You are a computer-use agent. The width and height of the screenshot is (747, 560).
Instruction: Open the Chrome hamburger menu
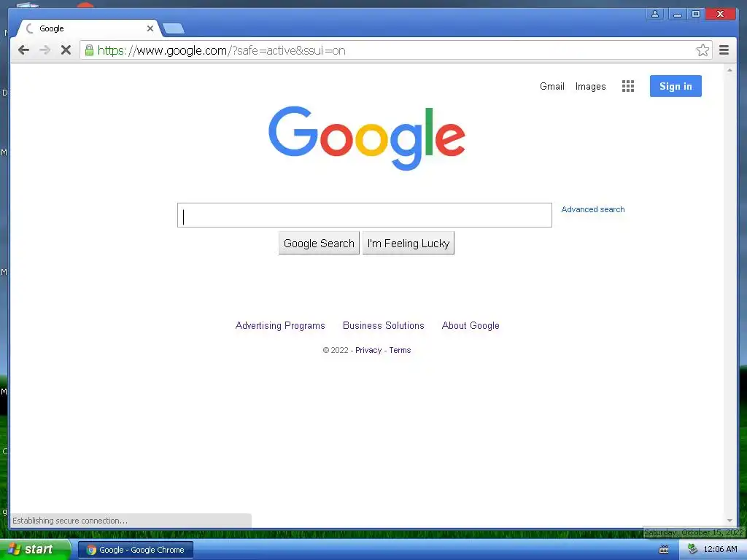(724, 50)
